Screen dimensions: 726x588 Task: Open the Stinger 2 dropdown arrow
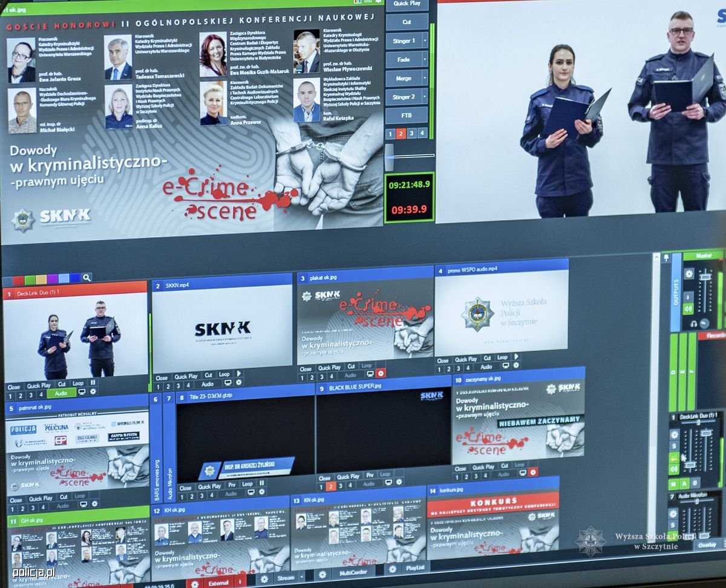point(425,97)
